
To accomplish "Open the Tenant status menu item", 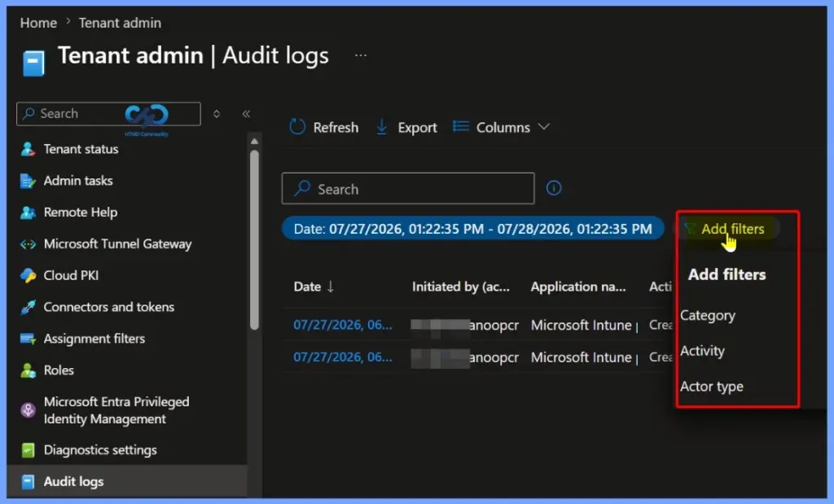I will click(x=81, y=149).
